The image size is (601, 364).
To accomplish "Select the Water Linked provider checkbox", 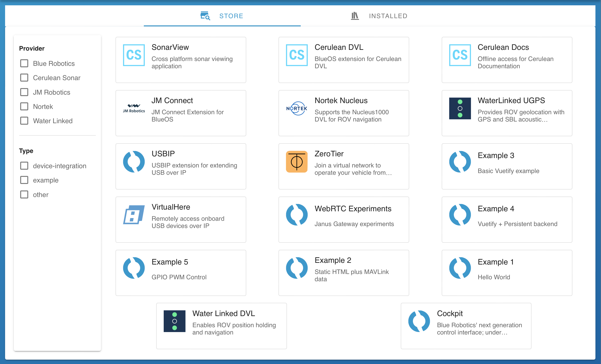I will (x=24, y=121).
